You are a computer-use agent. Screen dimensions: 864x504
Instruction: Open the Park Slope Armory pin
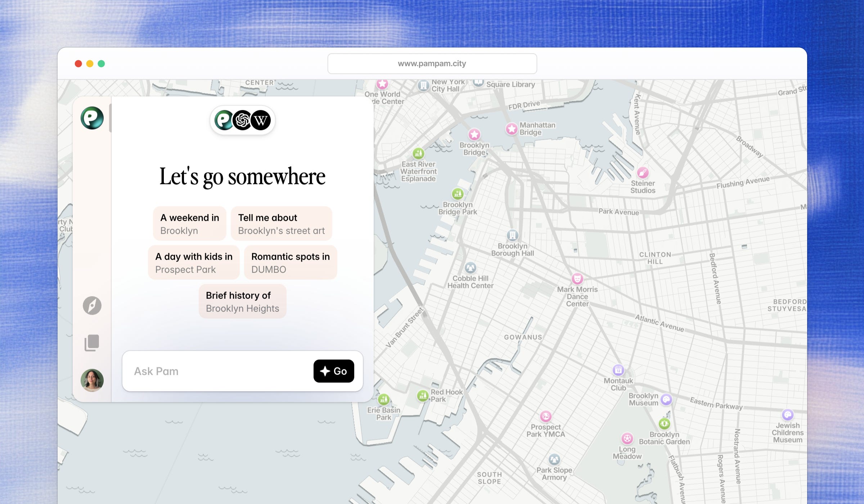(x=554, y=460)
